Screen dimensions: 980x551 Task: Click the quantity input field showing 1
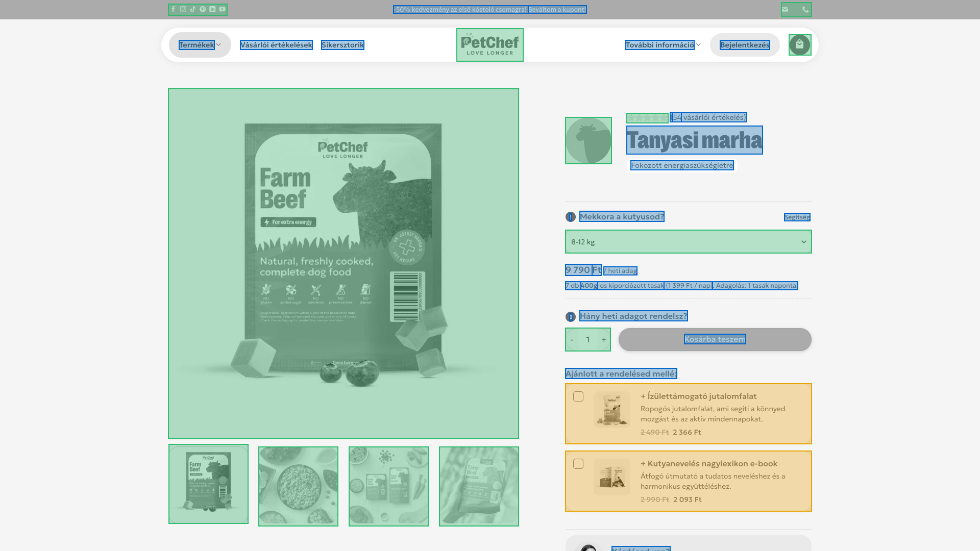[588, 340]
